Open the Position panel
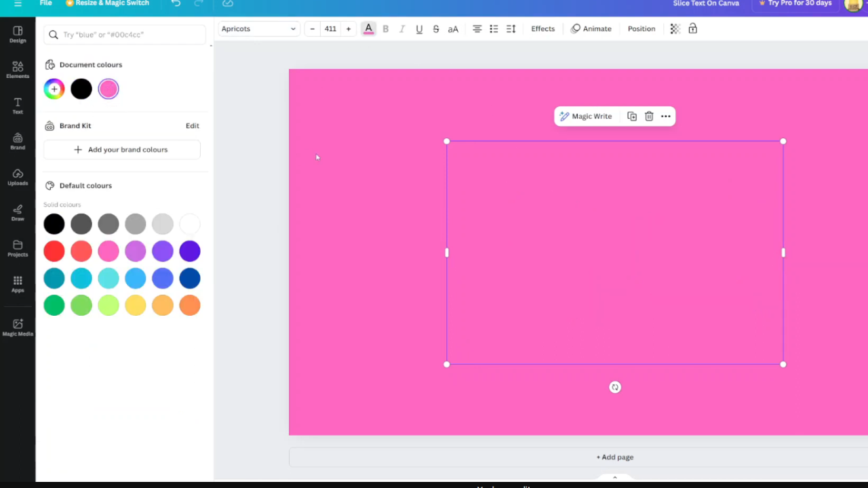Screen dimensions: 868x488 (642, 28)
